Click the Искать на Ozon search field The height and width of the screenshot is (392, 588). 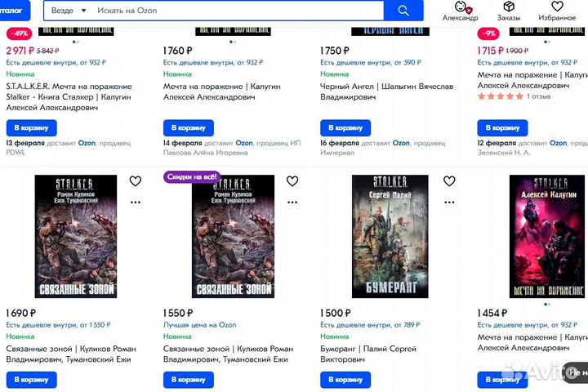click(x=238, y=11)
